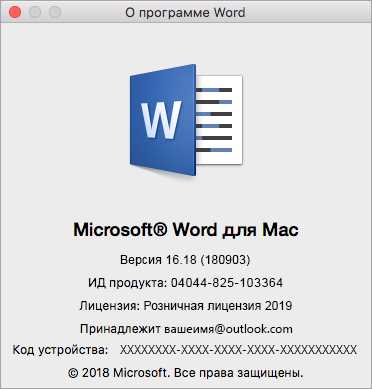The image size is (372, 389).
Task: Click the '© 2018 Microsoft' copyright text
Action: click(117, 373)
